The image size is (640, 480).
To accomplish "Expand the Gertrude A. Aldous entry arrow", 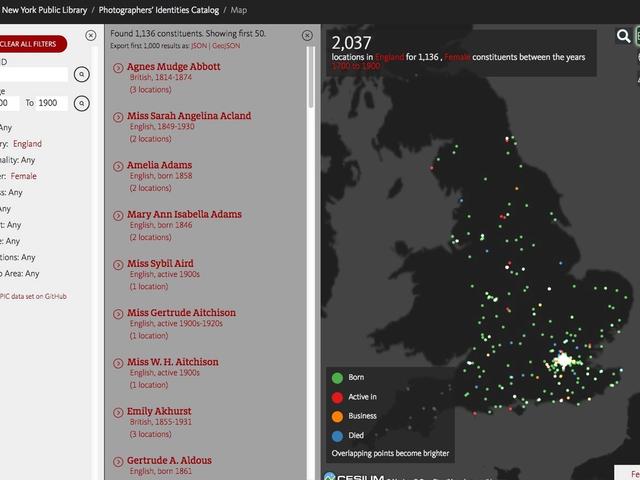I will click(118, 462).
